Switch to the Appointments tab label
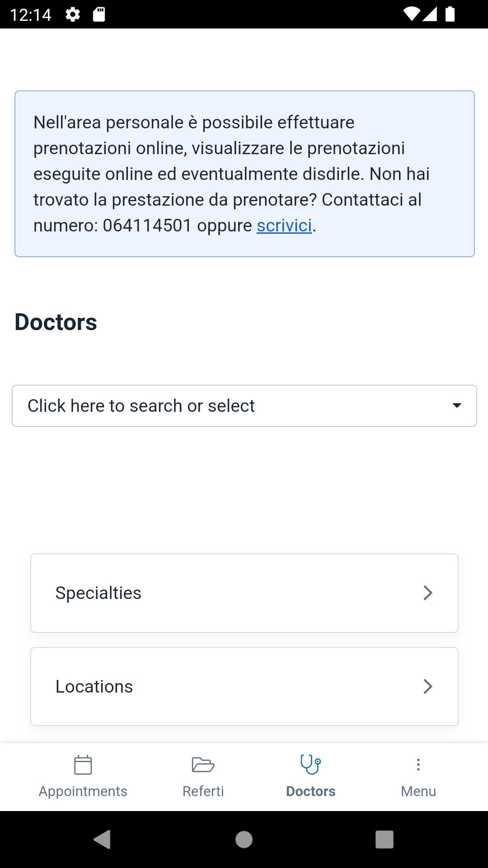Viewport: 488px width, 868px height. coord(83,791)
